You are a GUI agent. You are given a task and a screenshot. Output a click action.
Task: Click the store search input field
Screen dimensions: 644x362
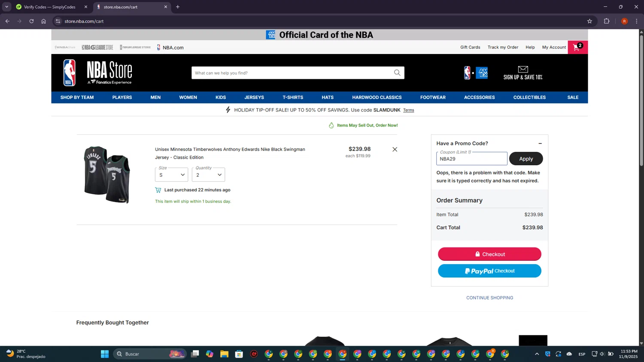coord(292,73)
